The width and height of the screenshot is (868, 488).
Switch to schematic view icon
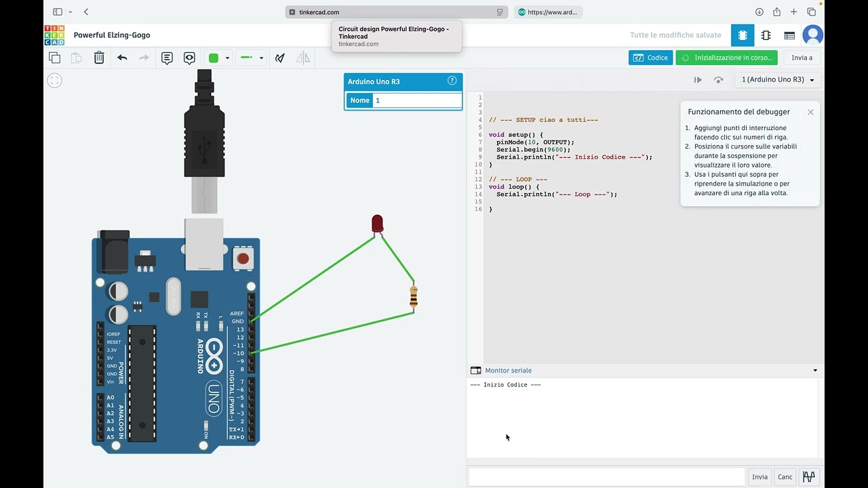click(x=766, y=35)
